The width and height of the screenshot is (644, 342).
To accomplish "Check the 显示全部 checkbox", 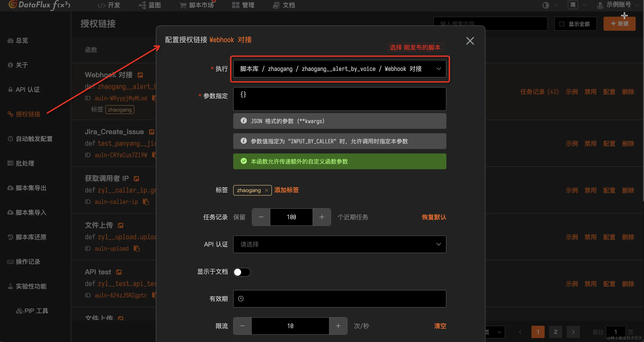I will coord(562,24).
